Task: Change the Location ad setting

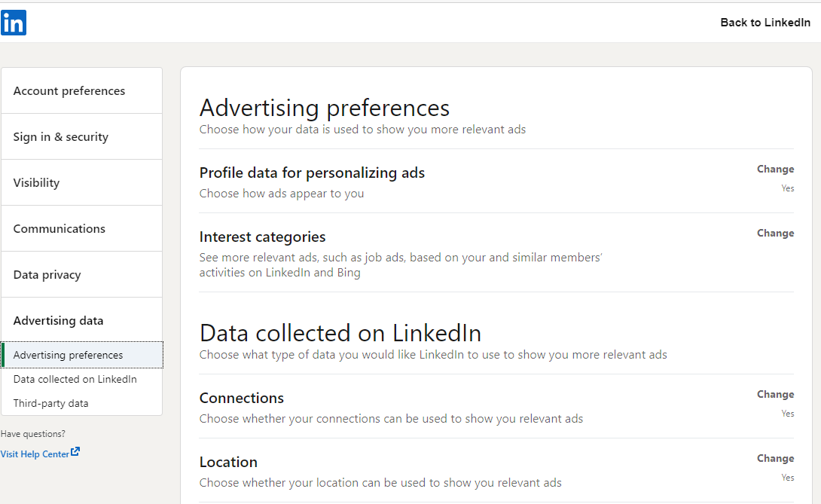Action: click(x=775, y=458)
